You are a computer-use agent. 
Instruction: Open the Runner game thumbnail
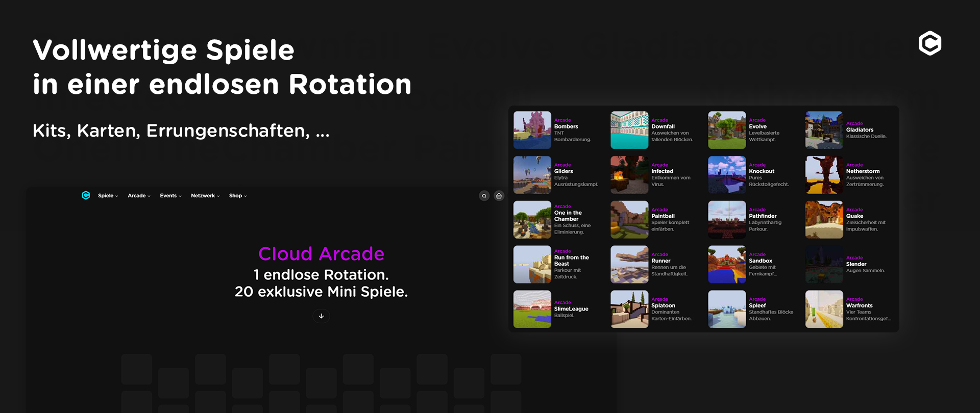tap(629, 265)
